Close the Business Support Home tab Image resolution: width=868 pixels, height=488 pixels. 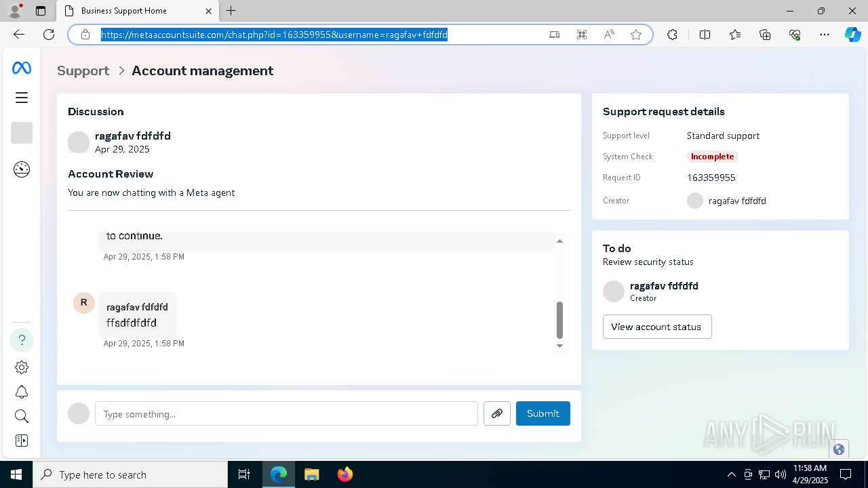[208, 11]
